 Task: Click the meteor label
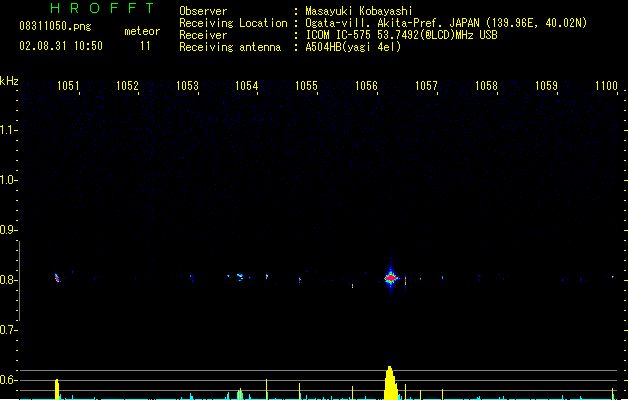[142, 31]
